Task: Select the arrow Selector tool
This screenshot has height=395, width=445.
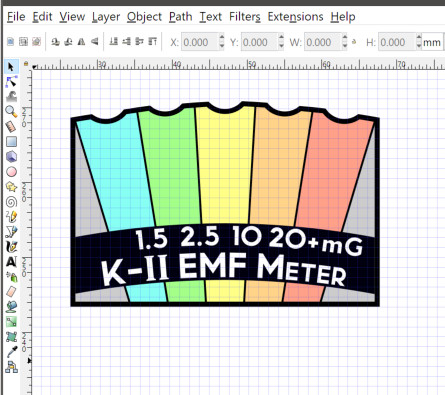Action: (x=11, y=67)
